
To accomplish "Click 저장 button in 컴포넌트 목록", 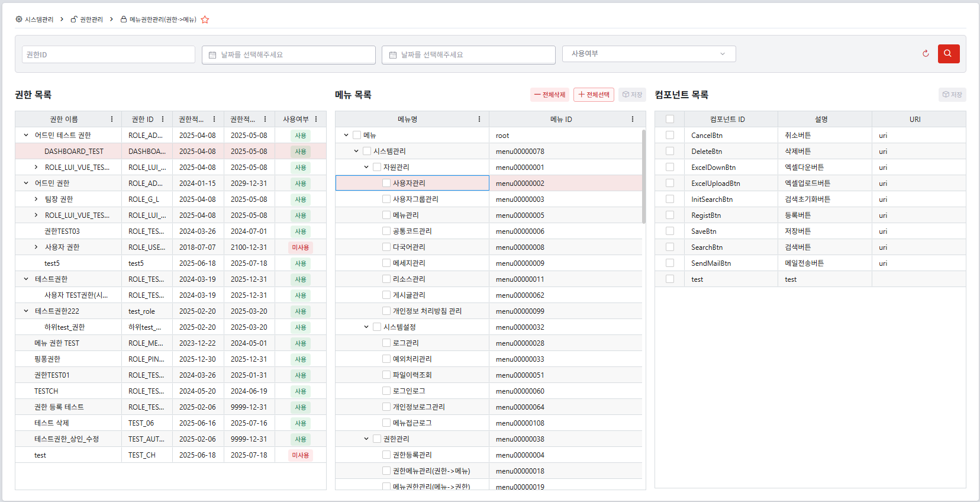I will click(x=952, y=95).
